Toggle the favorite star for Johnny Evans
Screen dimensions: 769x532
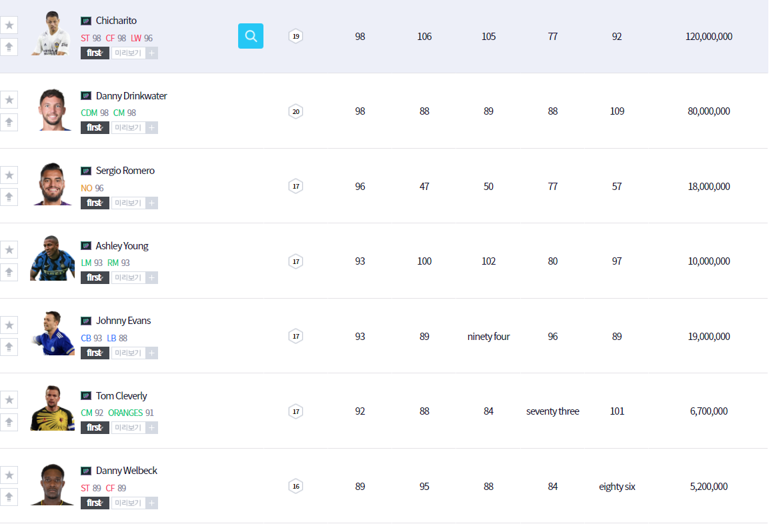9,325
